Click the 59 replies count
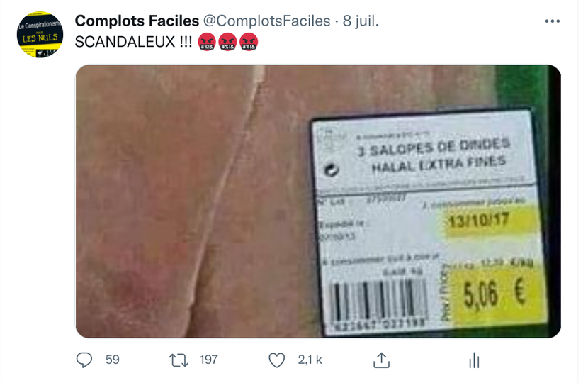Screen dimensions: 588x383 [112, 360]
